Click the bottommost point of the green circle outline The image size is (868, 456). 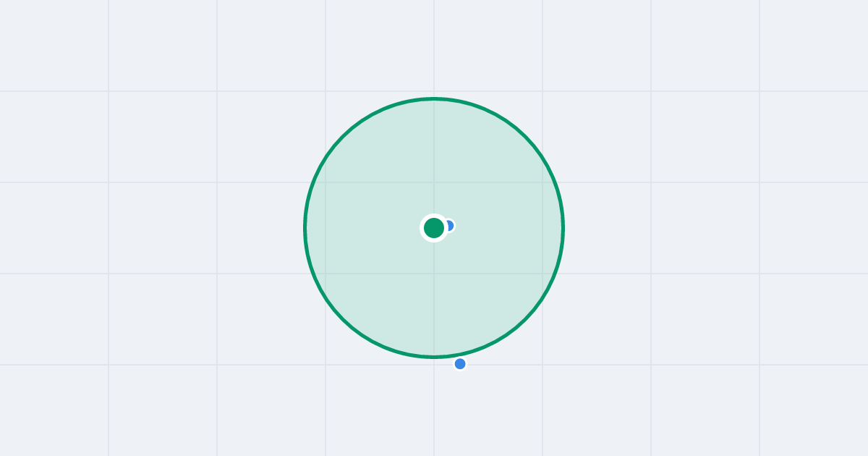[x=434, y=357]
